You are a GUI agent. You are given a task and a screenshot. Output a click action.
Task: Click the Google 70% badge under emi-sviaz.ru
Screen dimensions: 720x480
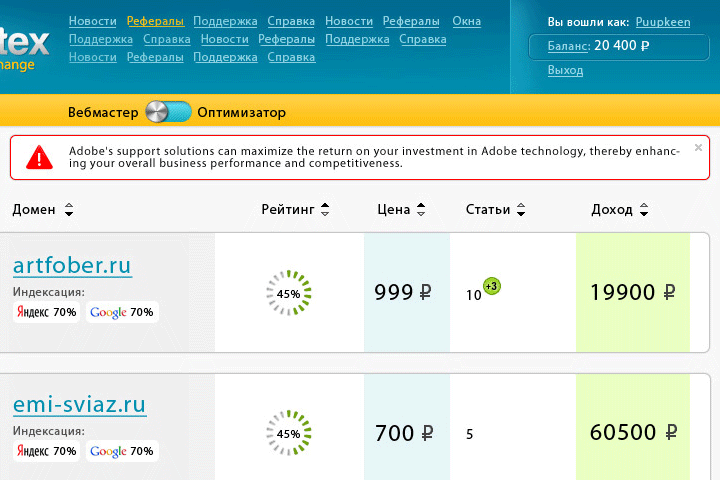[122, 451]
